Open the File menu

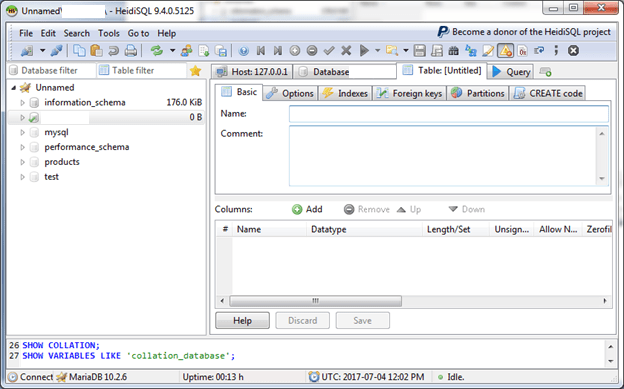point(26,33)
